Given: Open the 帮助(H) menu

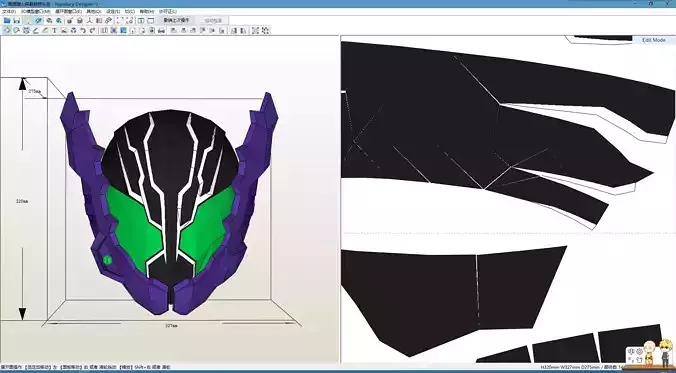Looking at the screenshot, I should pyautogui.click(x=147, y=11).
